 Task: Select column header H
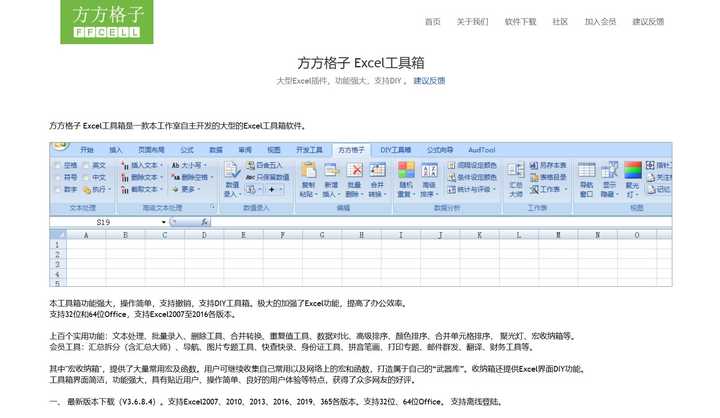point(361,235)
